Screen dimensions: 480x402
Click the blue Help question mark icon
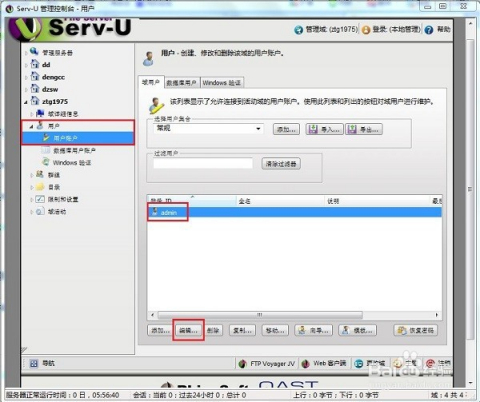click(x=429, y=30)
